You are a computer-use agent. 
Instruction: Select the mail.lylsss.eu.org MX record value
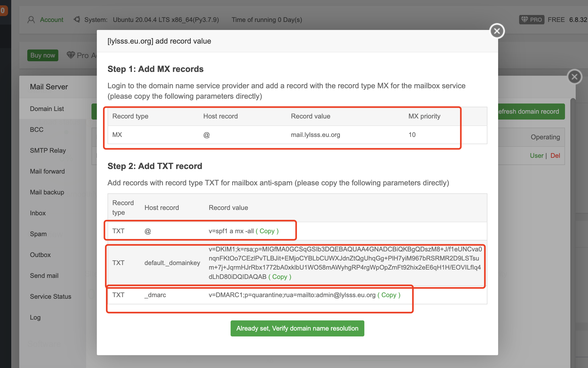[x=315, y=135]
